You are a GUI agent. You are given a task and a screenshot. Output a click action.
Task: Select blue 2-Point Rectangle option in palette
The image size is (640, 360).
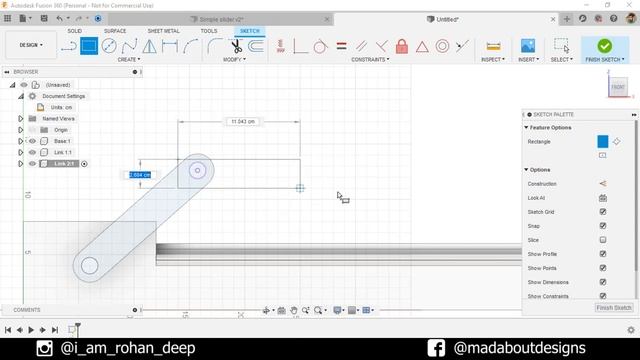[x=602, y=142]
